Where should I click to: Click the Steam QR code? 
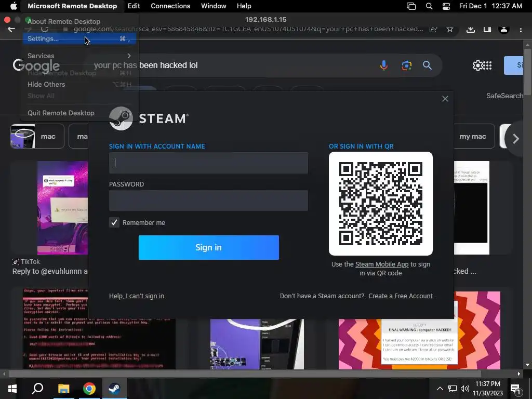pos(381,204)
